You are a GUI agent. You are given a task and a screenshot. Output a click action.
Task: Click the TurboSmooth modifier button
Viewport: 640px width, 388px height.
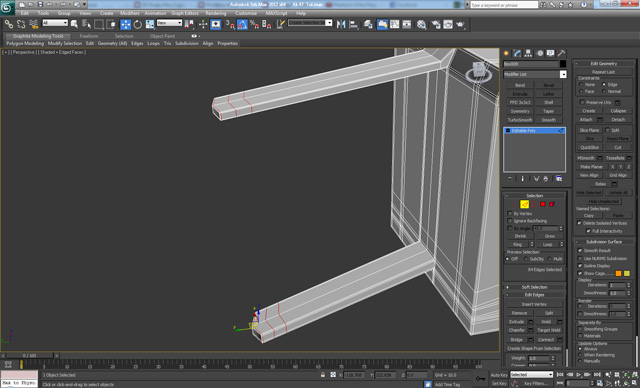click(520, 120)
